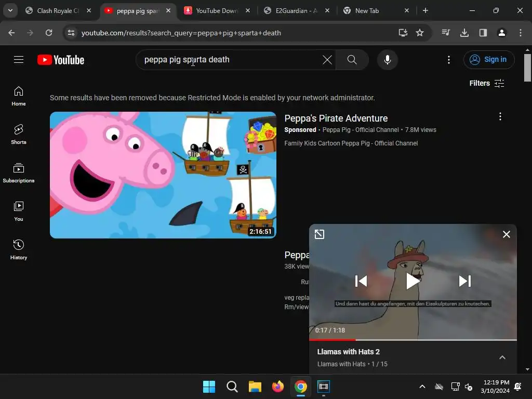Open YouTube settings three-dot menu
The height and width of the screenshot is (399, 532).
tap(448, 60)
